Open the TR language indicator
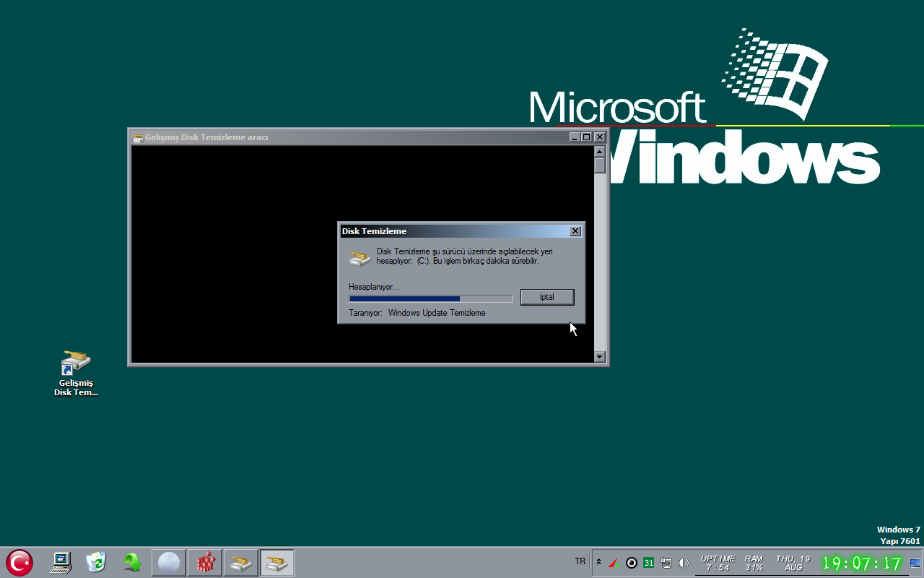The height and width of the screenshot is (578, 924). pos(580,561)
